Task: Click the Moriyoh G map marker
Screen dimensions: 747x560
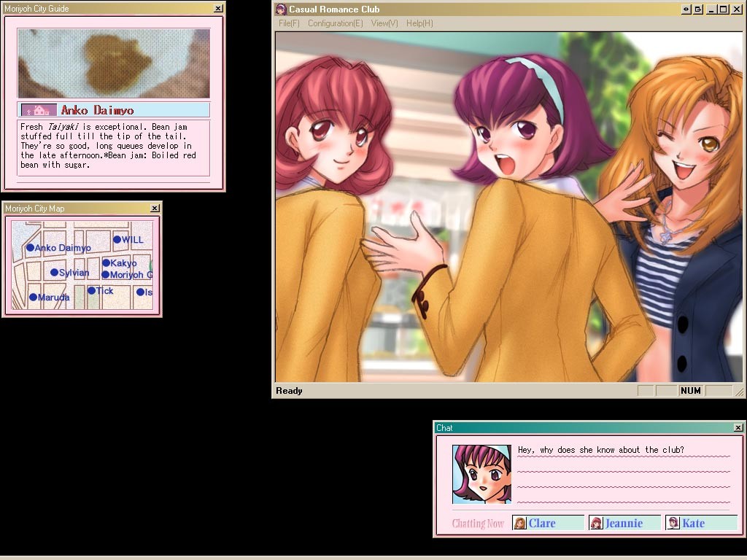Action: pos(105,275)
